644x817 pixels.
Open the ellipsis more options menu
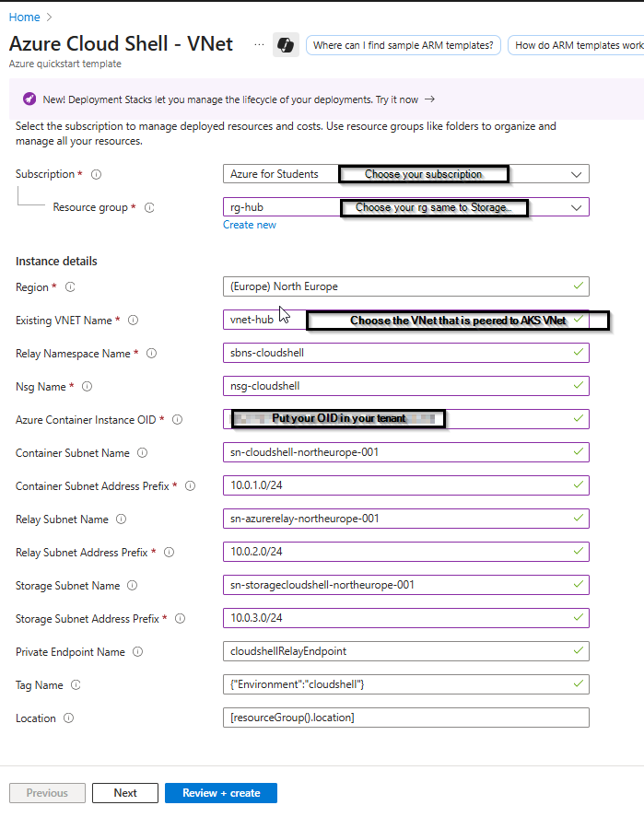point(259,45)
